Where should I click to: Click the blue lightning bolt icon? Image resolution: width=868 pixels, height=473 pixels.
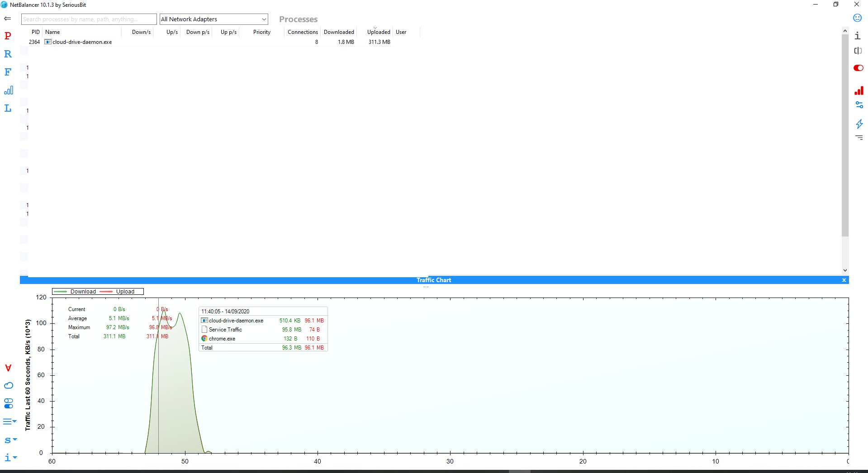[x=859, y=123]
